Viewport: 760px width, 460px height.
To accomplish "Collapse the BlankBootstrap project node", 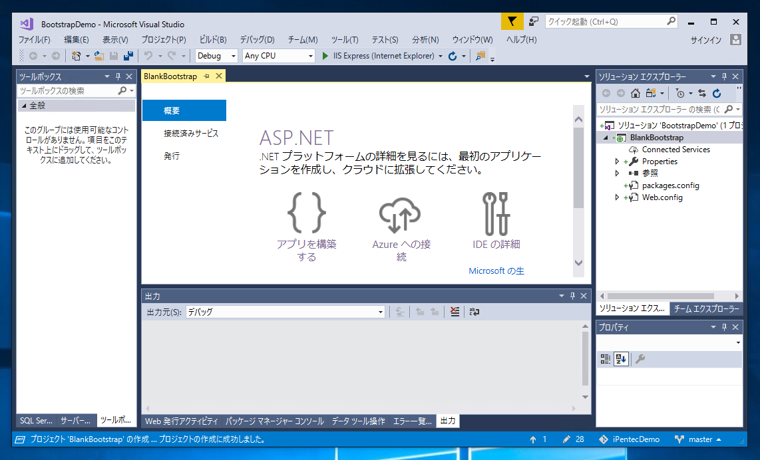I will [606, 138].
